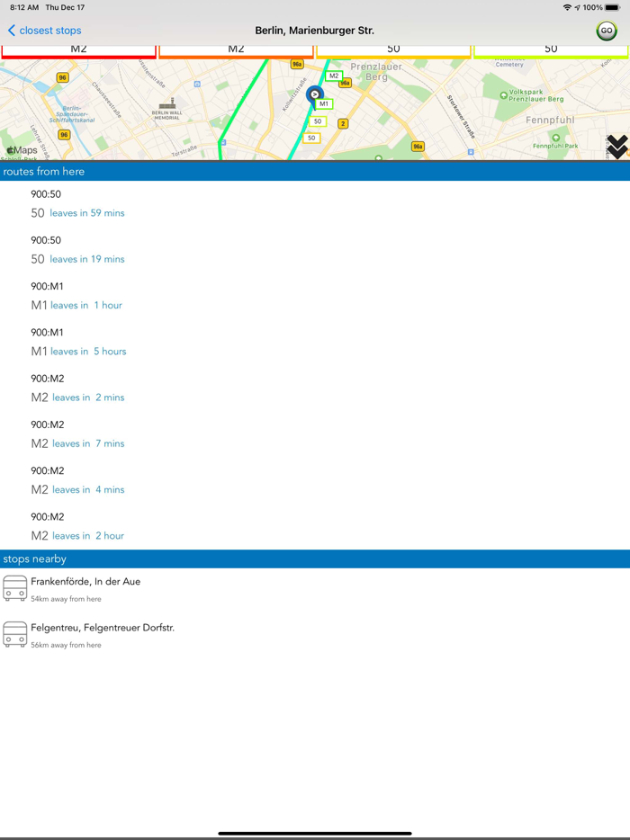630x840 pixels.
Task: Select the M2 route label on the map
Action: click(334, 76)
